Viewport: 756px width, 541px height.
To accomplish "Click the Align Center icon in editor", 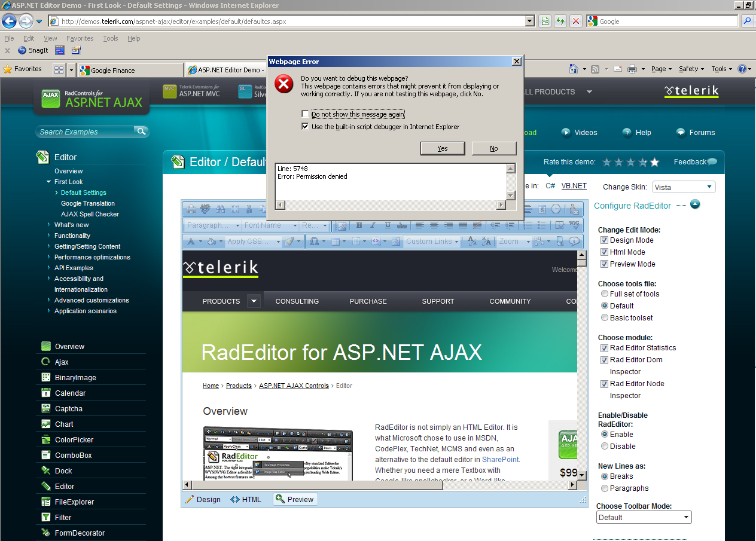I will click(x=434, y=225).
